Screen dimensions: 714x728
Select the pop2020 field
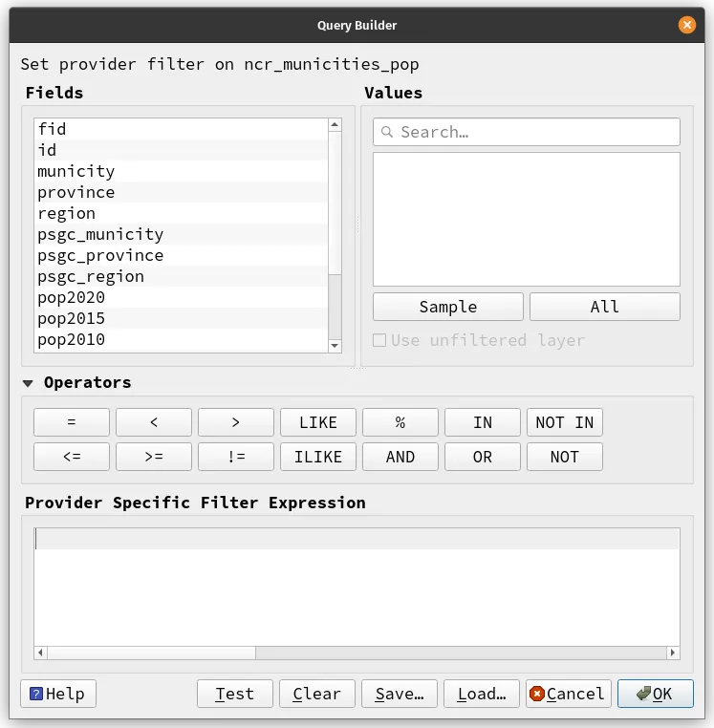(182, 297)
